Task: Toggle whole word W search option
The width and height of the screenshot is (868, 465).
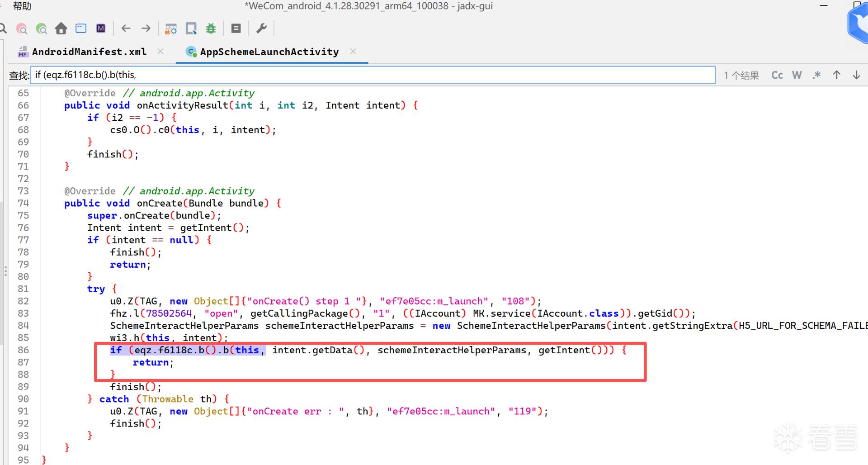Action: pos(797,75)
